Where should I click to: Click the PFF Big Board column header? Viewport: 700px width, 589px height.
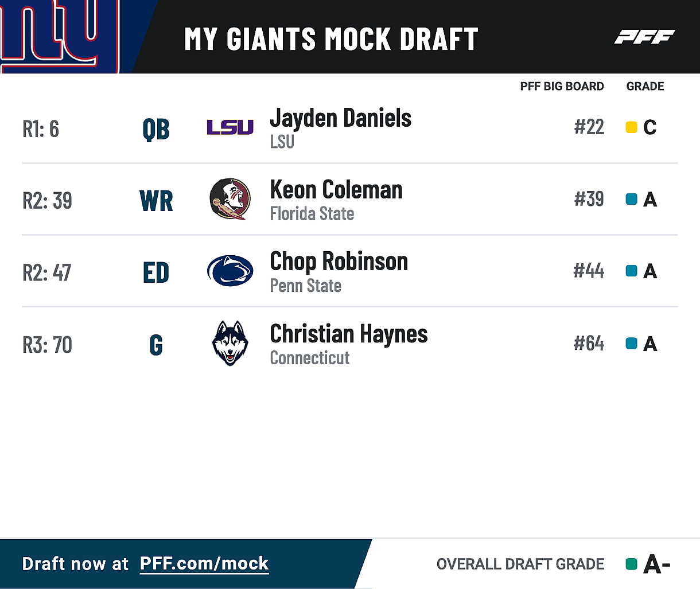click(x=562, y=87)
